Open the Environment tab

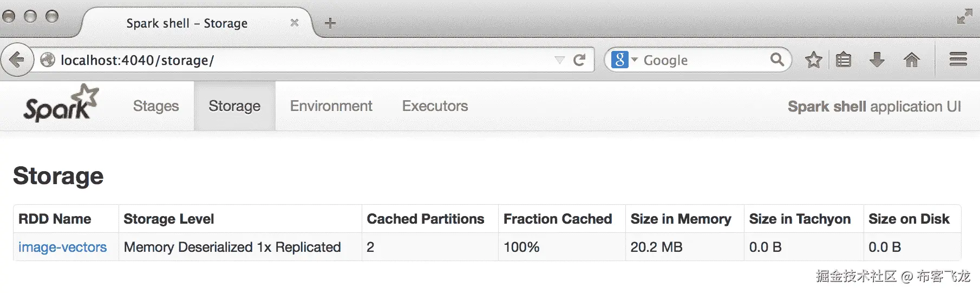[x=331, y=106]
